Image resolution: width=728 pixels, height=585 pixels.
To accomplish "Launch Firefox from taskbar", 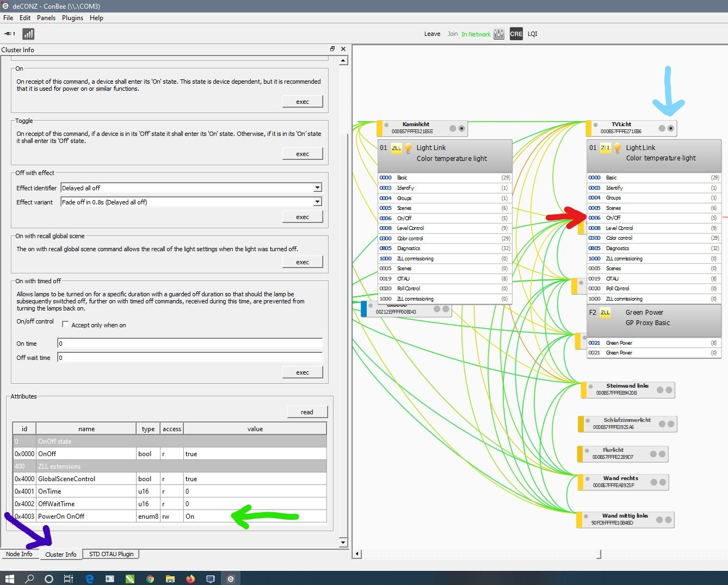I will click(190, 578).
